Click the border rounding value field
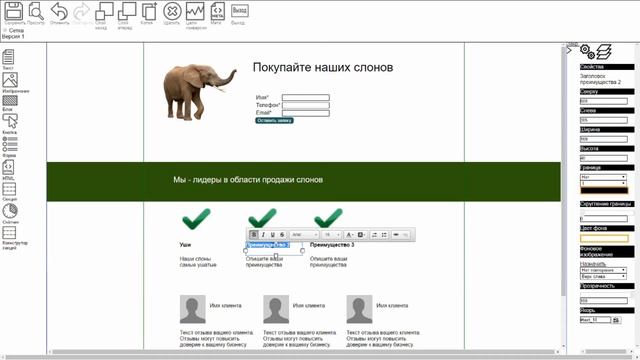 pyautogui.click(x=604, y=219)
